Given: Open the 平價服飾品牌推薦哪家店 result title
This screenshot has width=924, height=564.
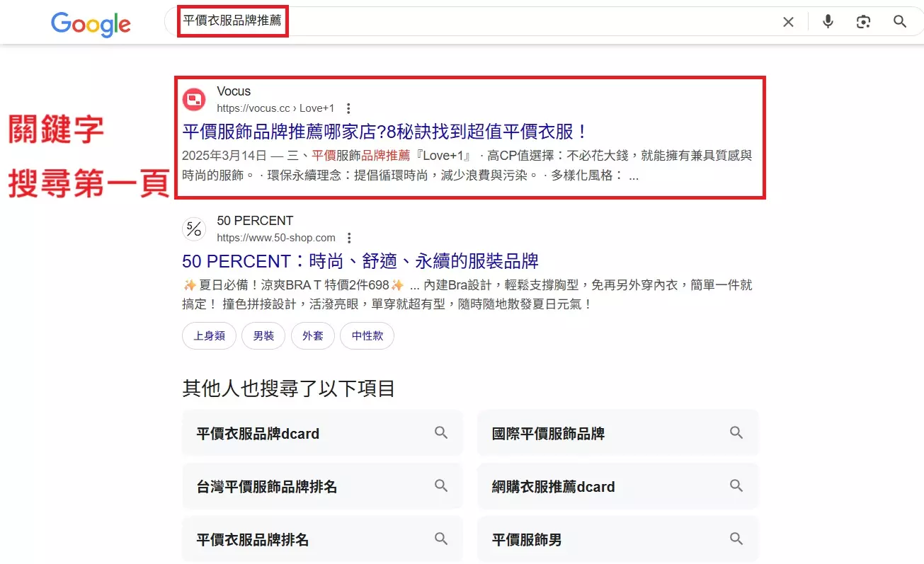Looking at the screenshot, I should click(x=384, y=132).
